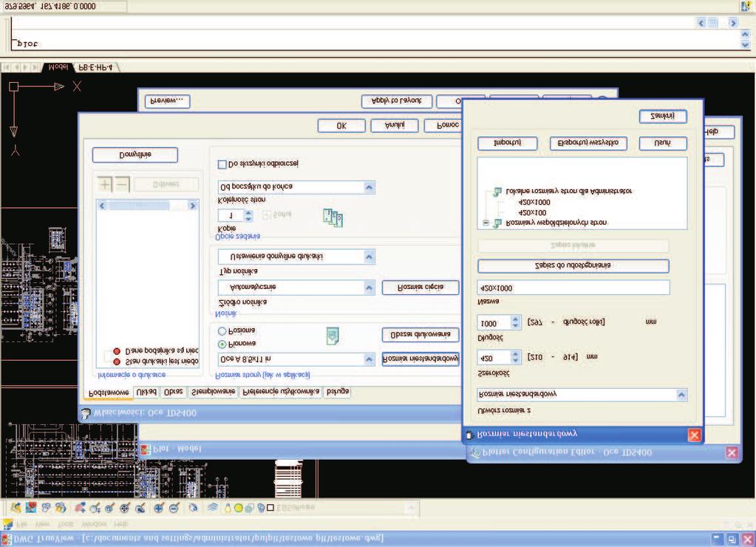Switch to the Stemplowanie tab
The image size is (756, 547).
tap(213, 392)
